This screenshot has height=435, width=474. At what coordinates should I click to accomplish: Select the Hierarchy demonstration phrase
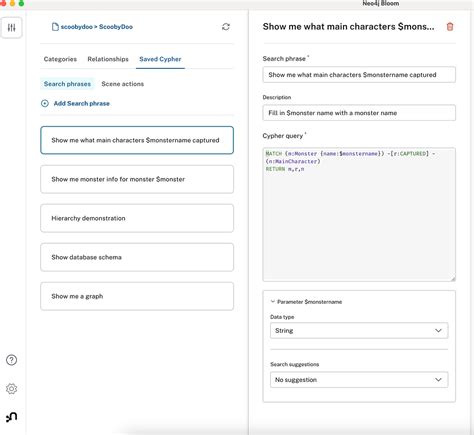[137, 218]
